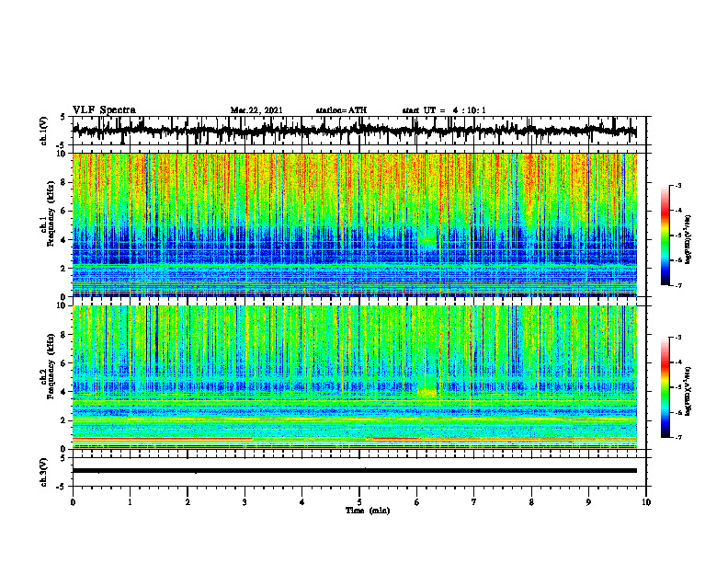
Task: Click the "8" kHz tick on ch.1 spectrogram
Action: tap(64, 182)
